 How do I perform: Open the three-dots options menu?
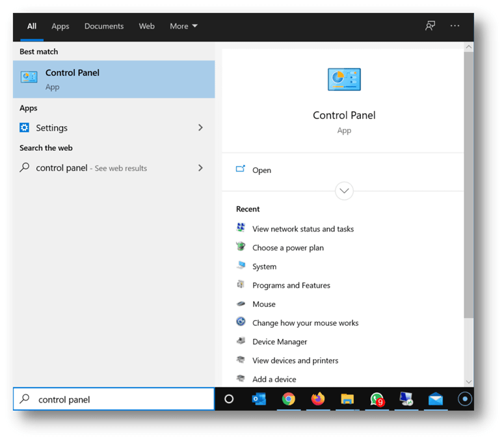pyautogui.click(x=455, y=26)
